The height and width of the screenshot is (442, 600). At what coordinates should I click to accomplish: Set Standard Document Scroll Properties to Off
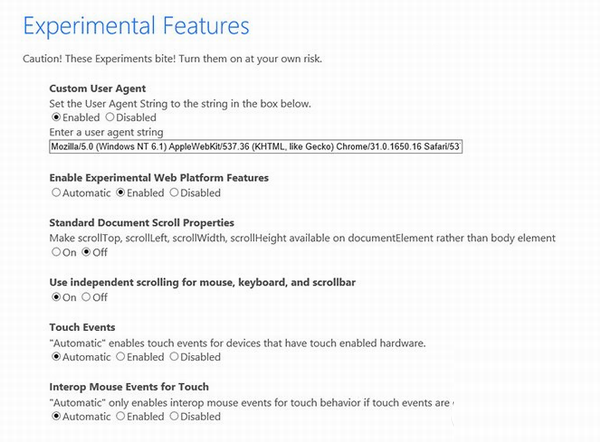tap(85, 252)
